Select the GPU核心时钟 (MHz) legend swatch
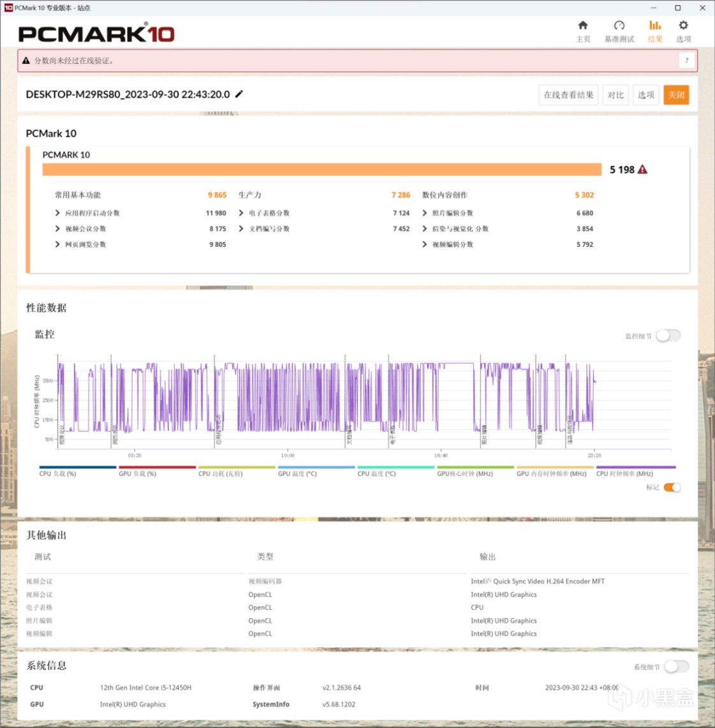715x728 pixels. [x=476, y=467]
